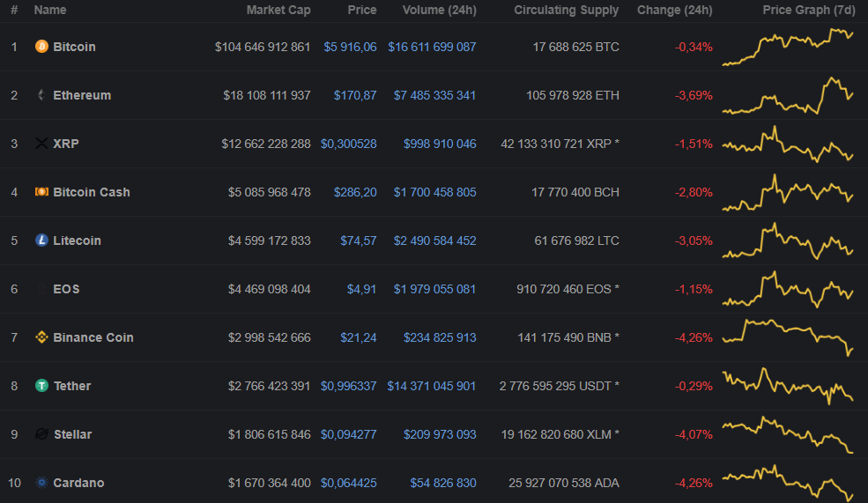
Task: Click the Bitcoin coin logo icon
Action: (x=41, y=47)
